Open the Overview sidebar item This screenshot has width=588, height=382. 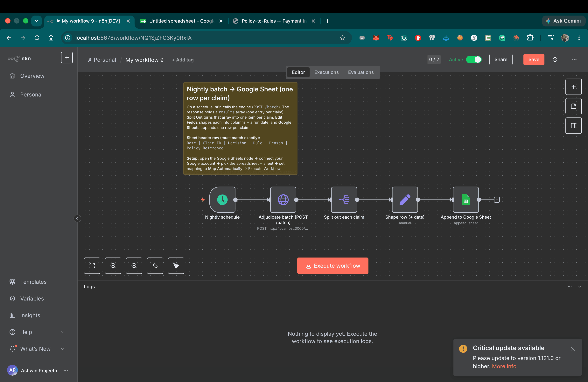coord(39,76)
